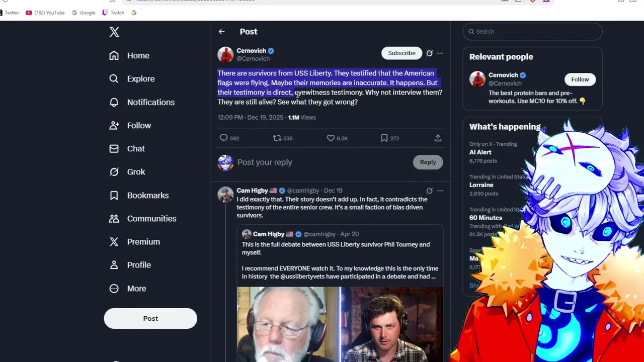Open Cam Higby's reply avatar
The image size is (644, 362).
pyautogui.click(x=225, y=195)
